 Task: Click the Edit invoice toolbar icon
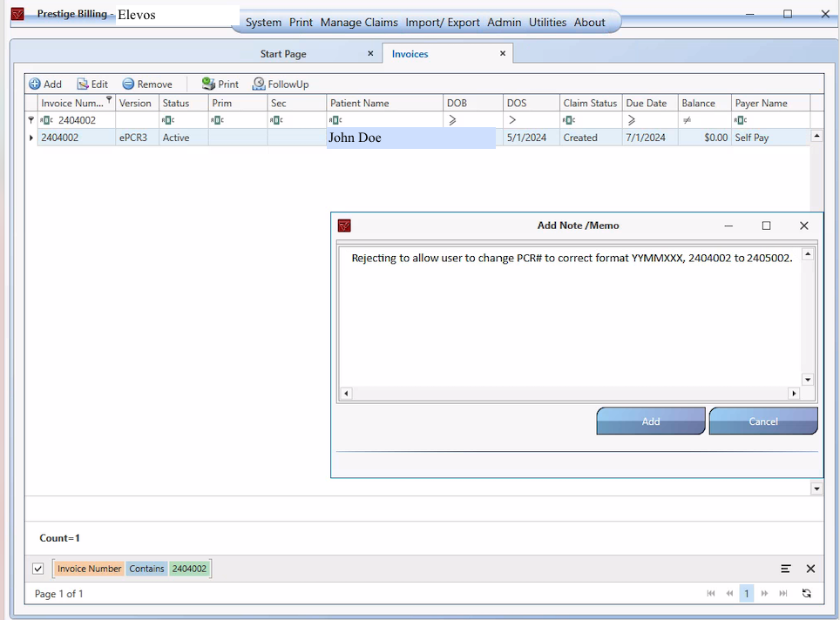[x=83, y=84]
